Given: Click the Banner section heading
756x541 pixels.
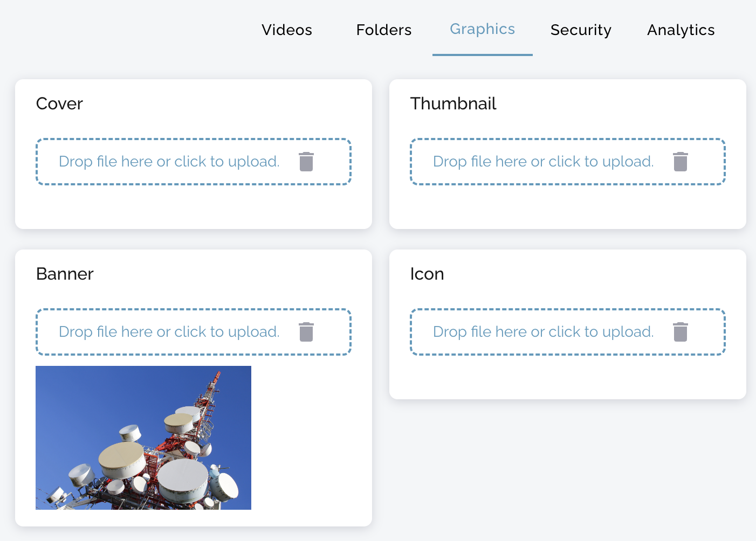Looking at the screenshot, I should tap(65, 274).
